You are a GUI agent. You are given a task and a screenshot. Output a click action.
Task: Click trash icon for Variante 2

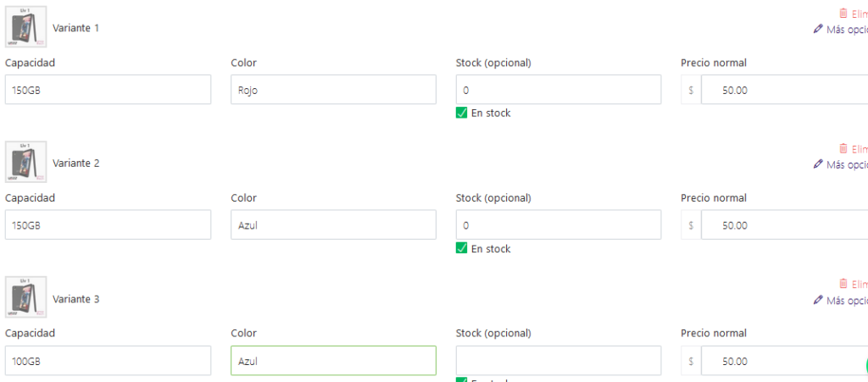coord(843,148)
